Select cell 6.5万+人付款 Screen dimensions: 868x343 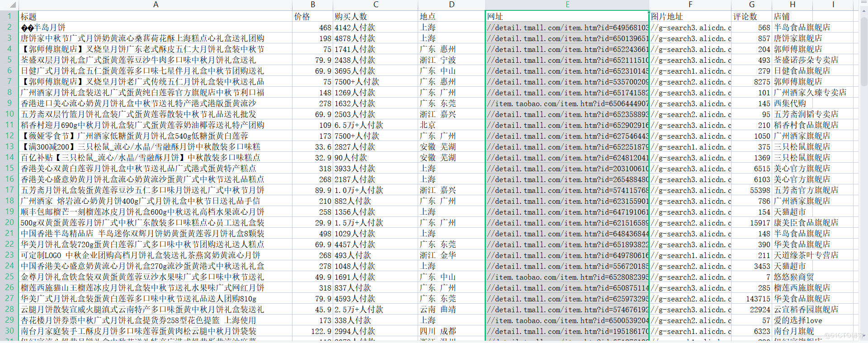tap(375, 125)
